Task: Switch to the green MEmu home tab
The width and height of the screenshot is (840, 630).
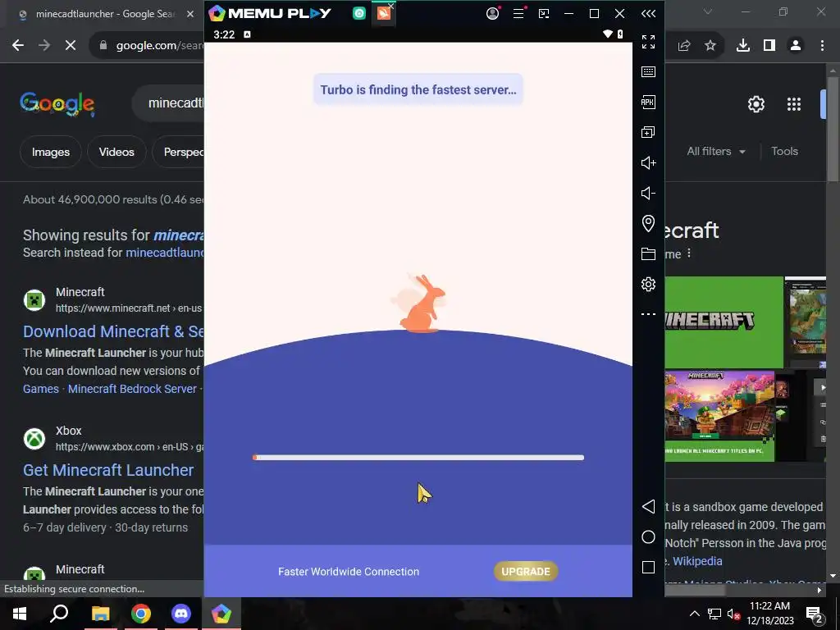Action: pyautogui.click(x=359, y=13)
